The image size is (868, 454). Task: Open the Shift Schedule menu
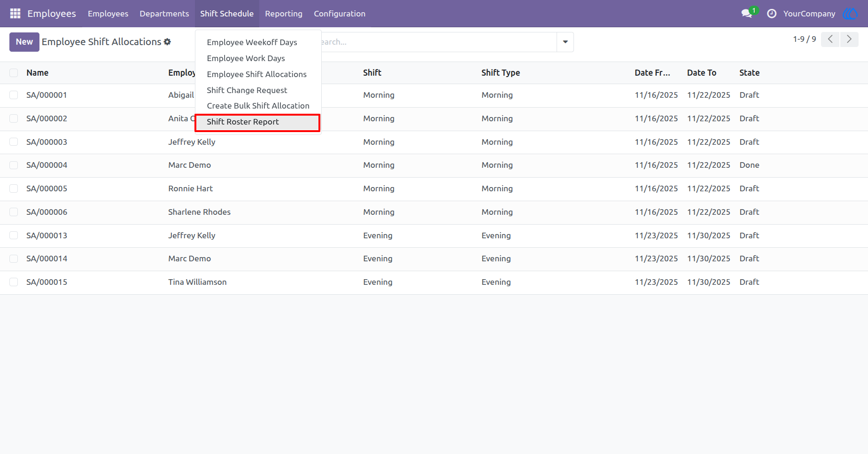tap(227, 14)
